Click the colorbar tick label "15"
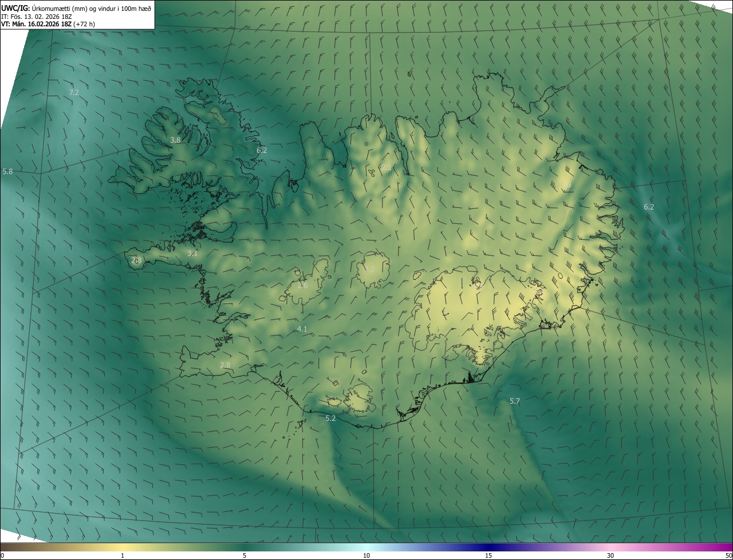This screenshot has width=733, height=560. point(488,555)
